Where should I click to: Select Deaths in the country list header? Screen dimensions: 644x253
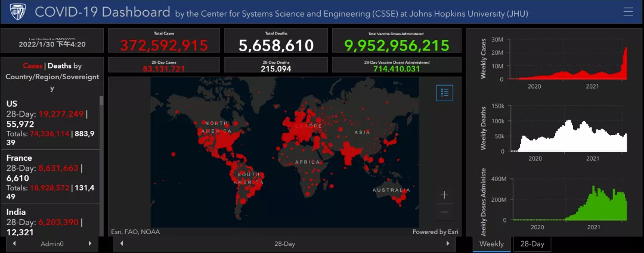[60, 66]
